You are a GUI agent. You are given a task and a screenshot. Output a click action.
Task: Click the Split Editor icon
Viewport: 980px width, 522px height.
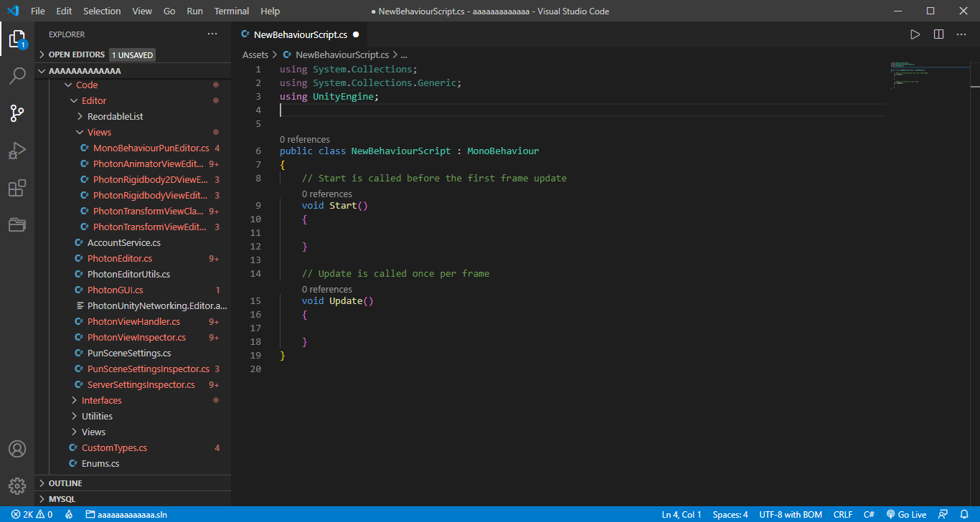tap(938, 34)
